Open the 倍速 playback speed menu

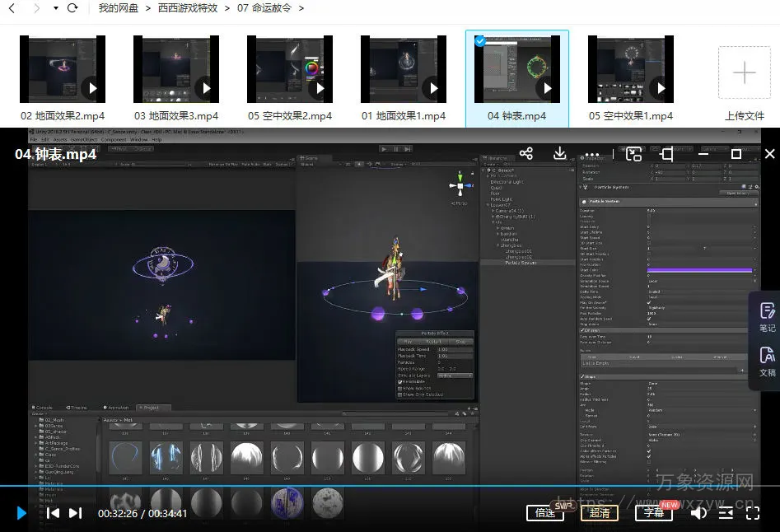(545, 513)
